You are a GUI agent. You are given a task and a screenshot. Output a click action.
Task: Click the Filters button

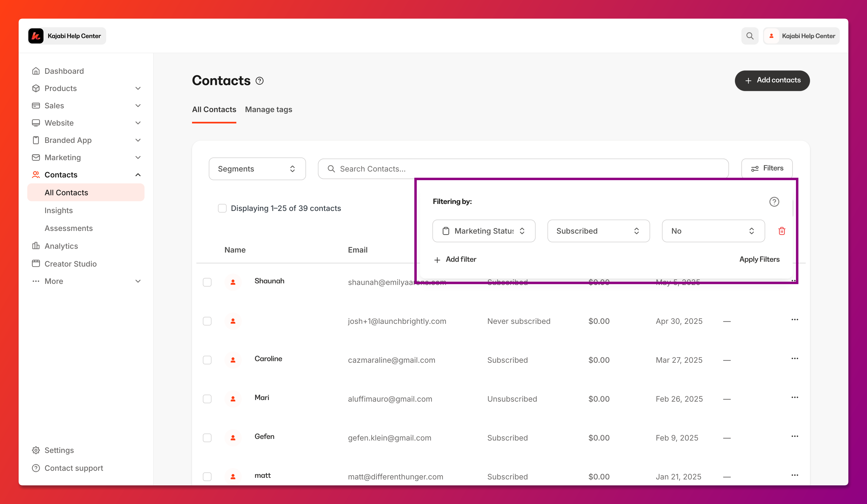point(767,168)
